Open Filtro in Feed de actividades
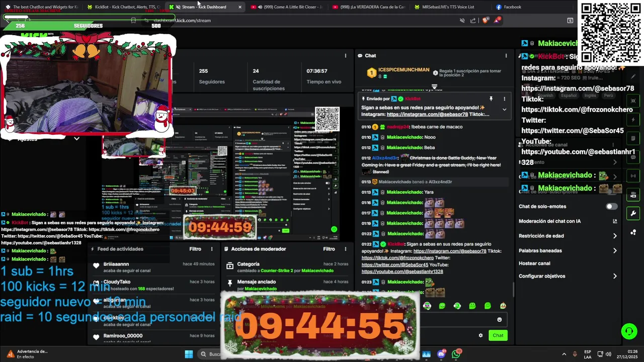 (195, 249)
